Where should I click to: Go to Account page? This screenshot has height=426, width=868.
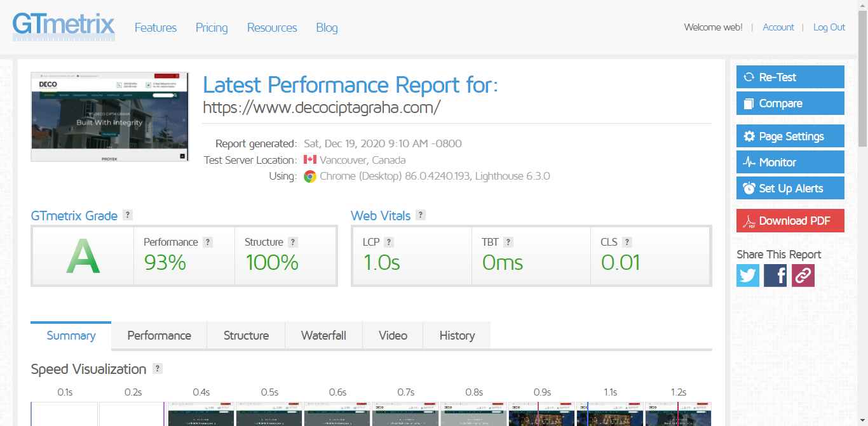(778, 27)
